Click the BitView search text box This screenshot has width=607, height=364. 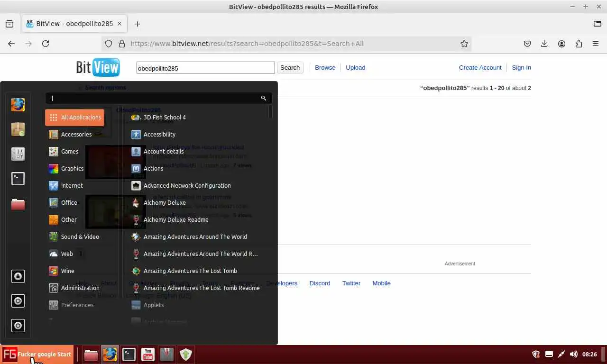click(205, 68)
